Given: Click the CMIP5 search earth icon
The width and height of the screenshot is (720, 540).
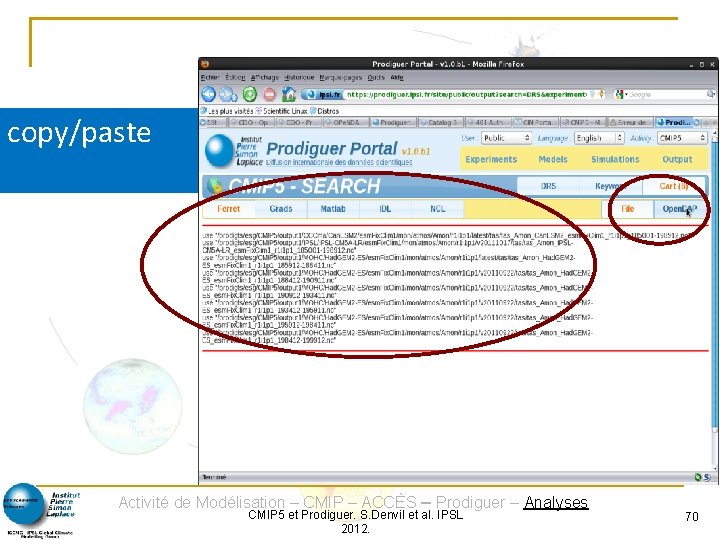Looking at the screenshot, I should pos(214,186).
